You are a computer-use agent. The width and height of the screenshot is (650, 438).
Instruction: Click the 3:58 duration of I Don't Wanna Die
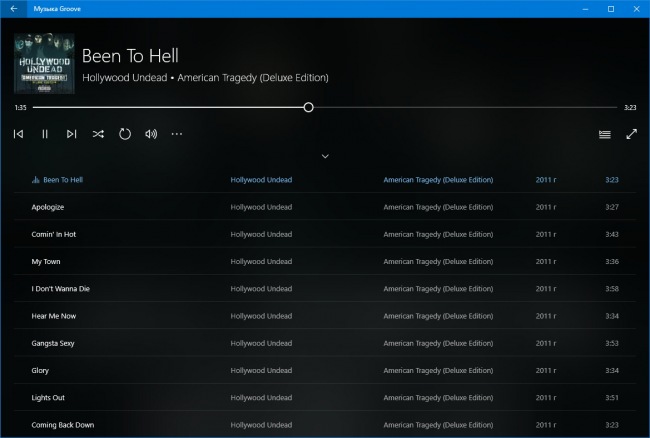coord(612,289)
